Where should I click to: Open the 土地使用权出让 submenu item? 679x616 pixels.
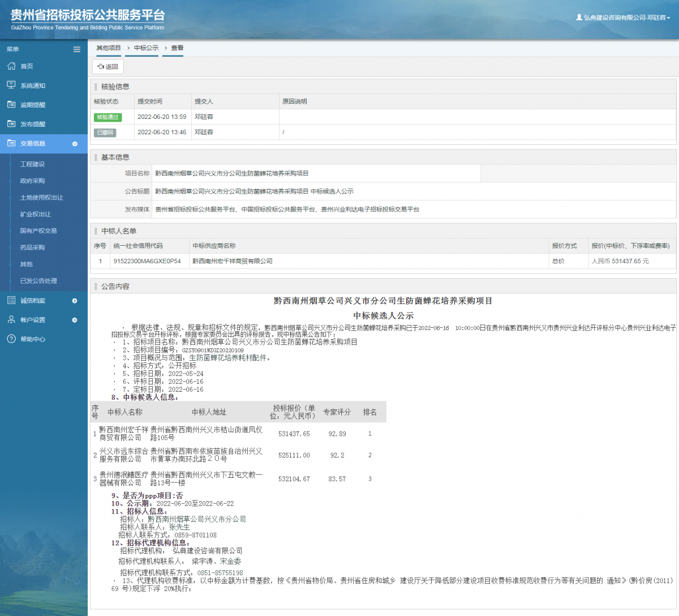tap(41, 198)
